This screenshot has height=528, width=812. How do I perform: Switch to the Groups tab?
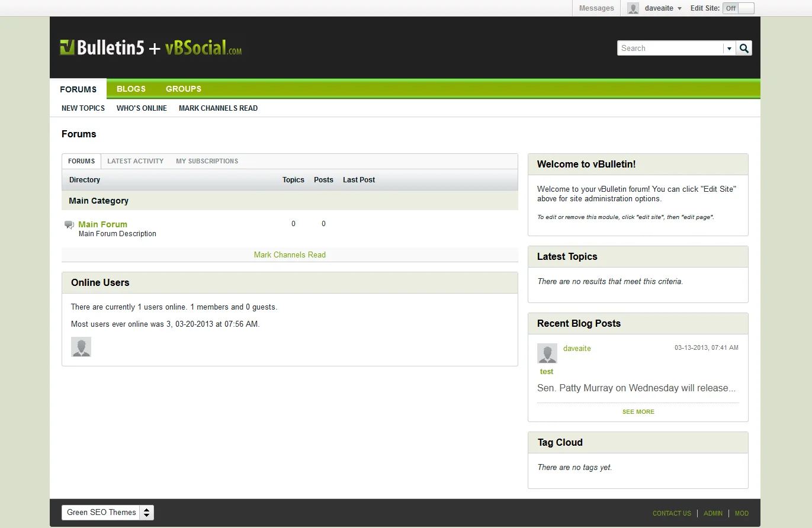pyautogui.click(x=184, y=89)
